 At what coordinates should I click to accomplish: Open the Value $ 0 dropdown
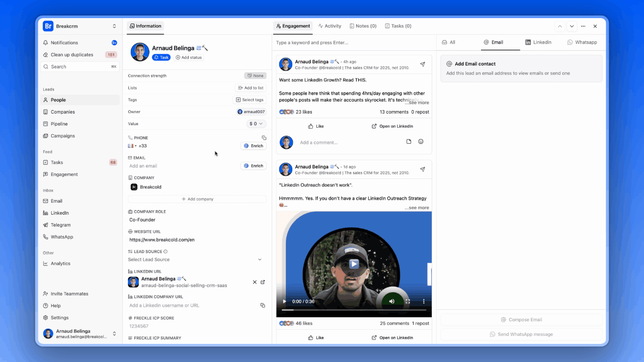click(x=256, y=124)
